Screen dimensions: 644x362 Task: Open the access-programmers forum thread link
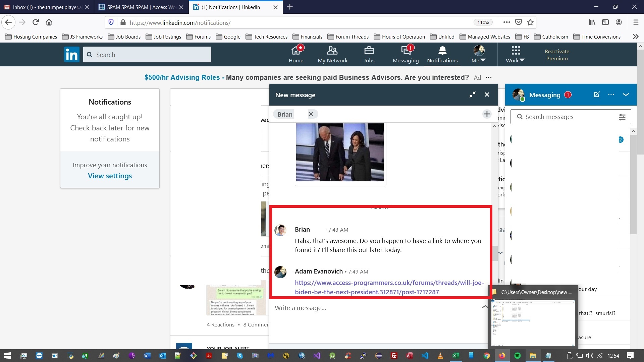click(389, 287)
